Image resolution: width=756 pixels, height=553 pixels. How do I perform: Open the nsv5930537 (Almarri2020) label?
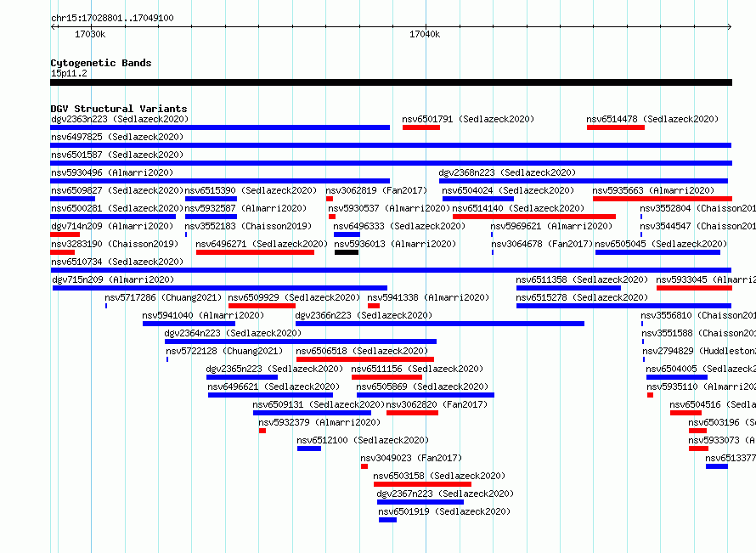389,208
